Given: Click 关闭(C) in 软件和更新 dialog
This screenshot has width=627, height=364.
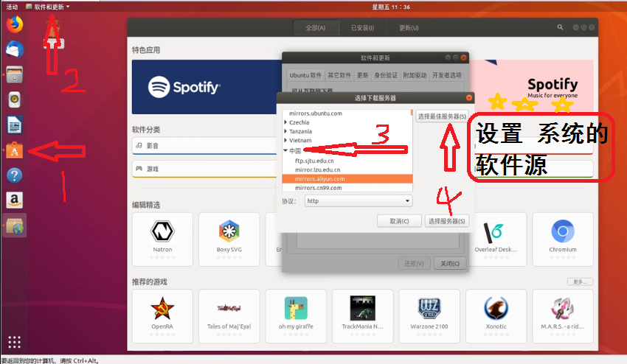Looking at the screenshot, I should pyautogui.click(x=450, y=264).
